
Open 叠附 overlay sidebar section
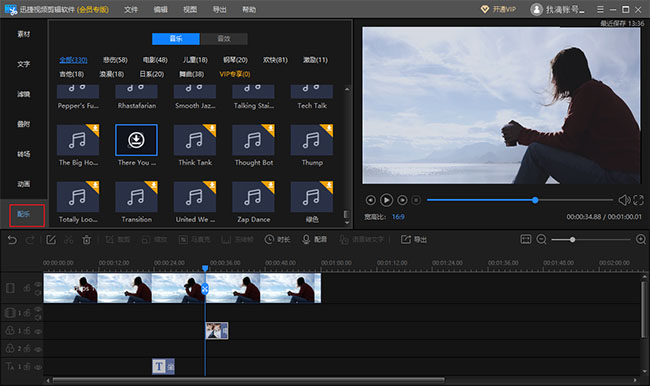[x=24, y=124]
